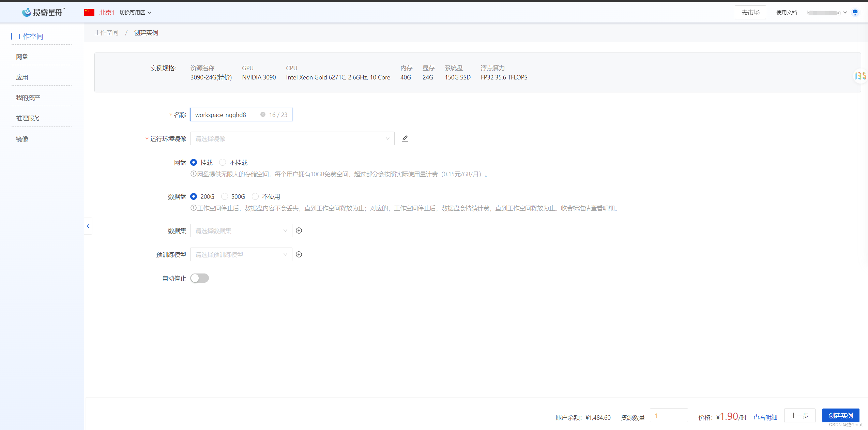Open the 查看明细 price details link

(x=765, y=417)
